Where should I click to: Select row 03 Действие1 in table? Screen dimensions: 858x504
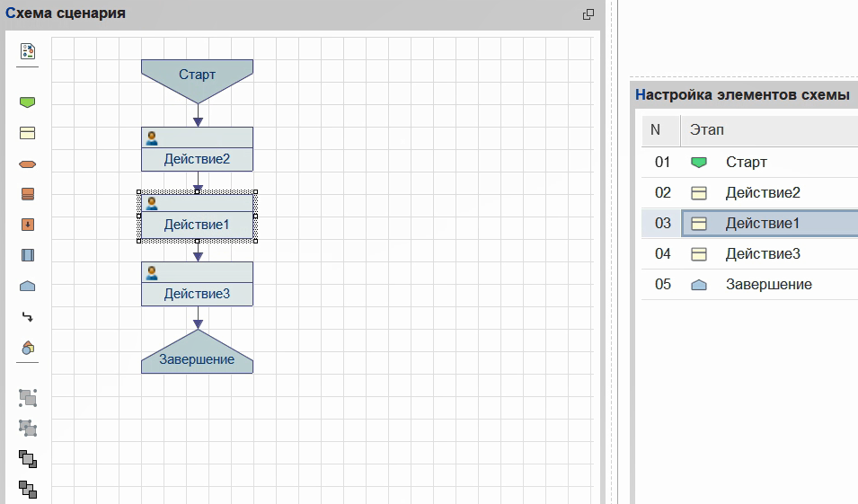coord(749,224)
